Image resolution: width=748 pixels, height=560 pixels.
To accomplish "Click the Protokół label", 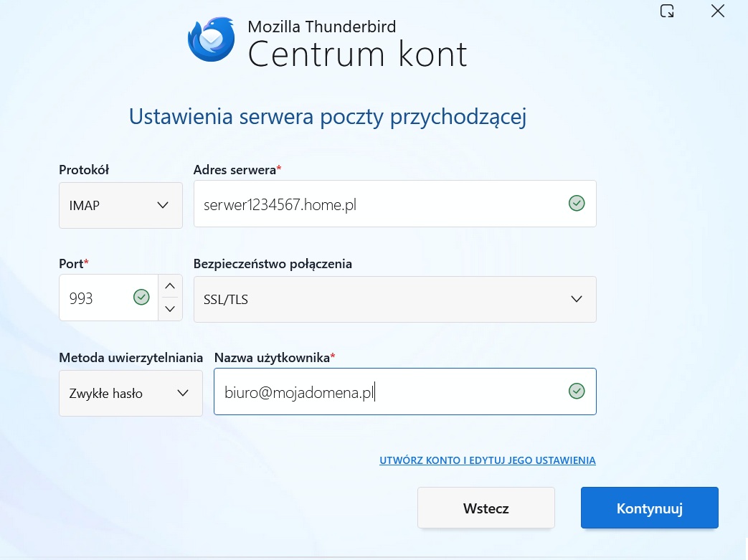I will point(84,170).
